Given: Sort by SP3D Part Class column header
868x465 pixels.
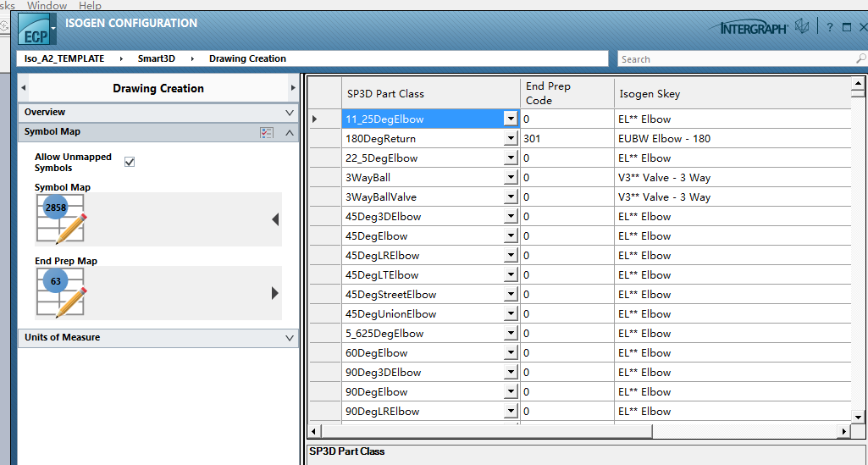Looking at the screenshot, I should (431, 93).
